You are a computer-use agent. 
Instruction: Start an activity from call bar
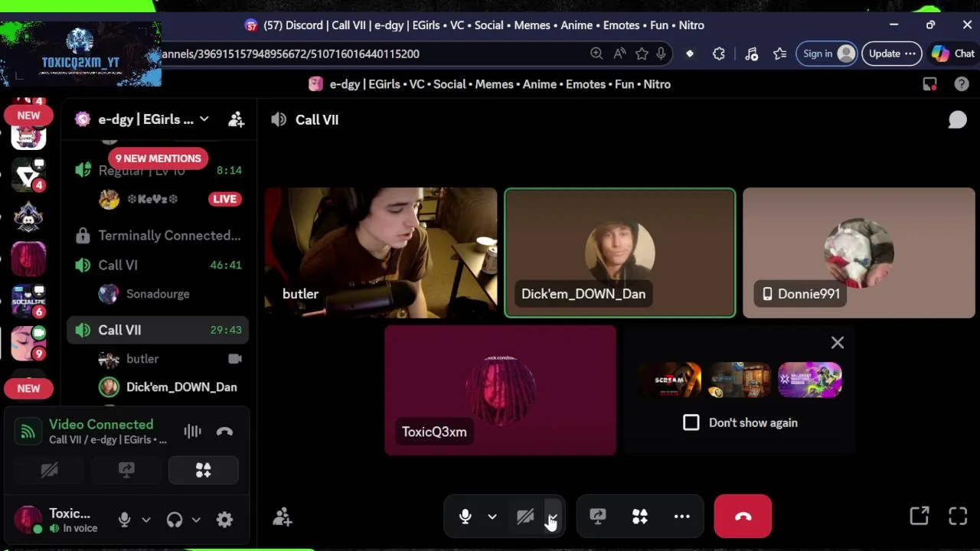[x=640, y=517]
